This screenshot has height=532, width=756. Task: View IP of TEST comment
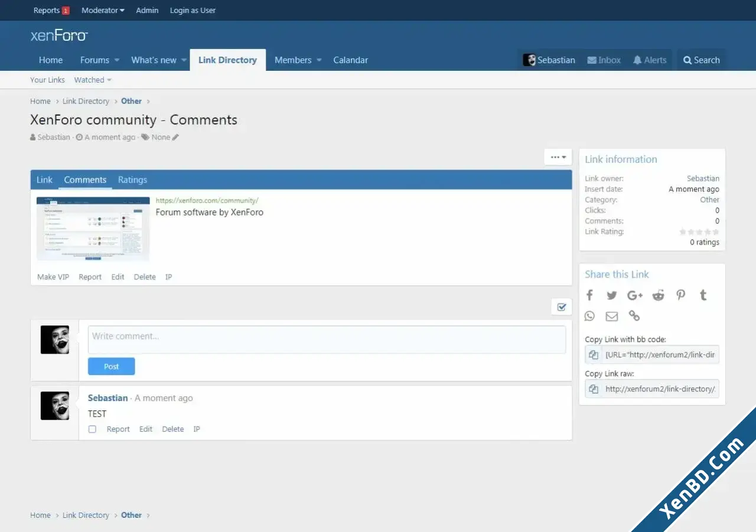point(197,429)
